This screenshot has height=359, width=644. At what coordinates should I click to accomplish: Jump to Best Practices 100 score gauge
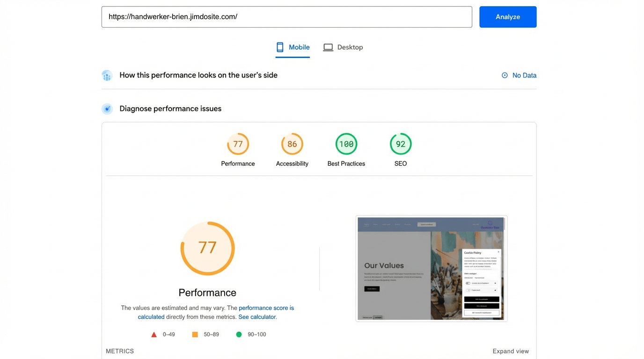pos(346,144)
